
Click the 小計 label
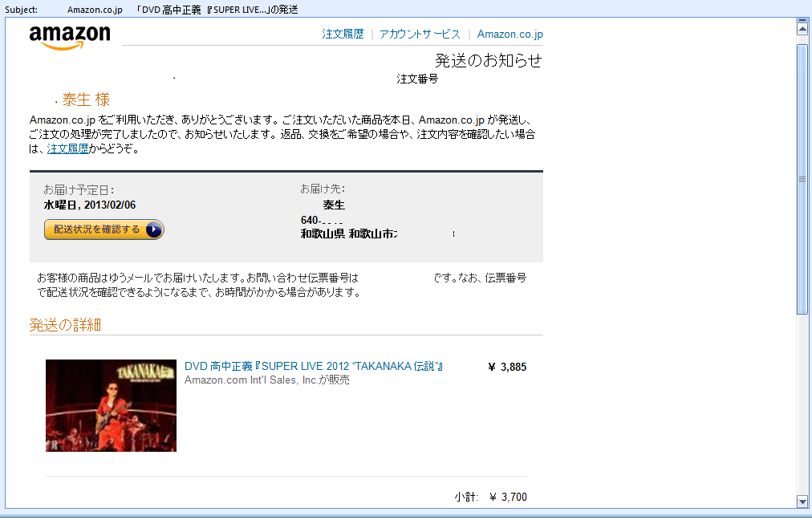point(466,498)
